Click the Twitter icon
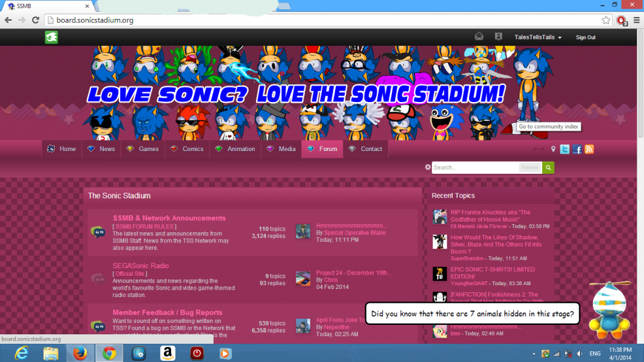The width and height of the screenshot is (644, 362). tap(565, 149)
